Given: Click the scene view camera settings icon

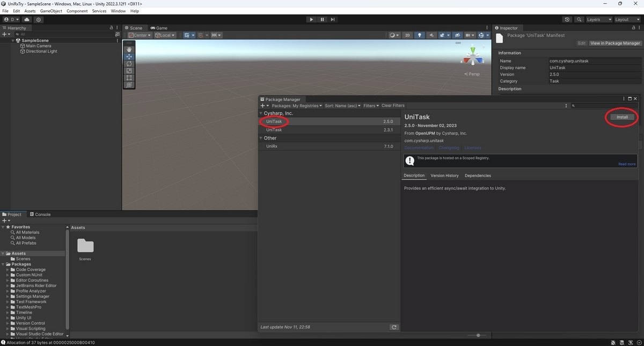Looking at the screenshot, I should [x=469, y=35].
